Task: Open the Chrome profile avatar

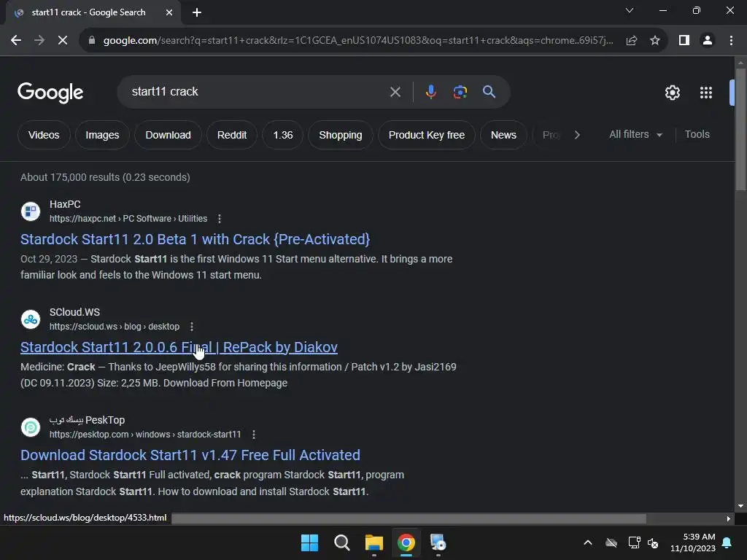Action: coord(708,41)
